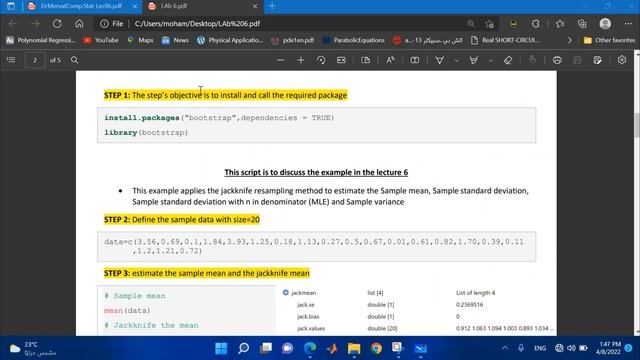Add this page to favorites

click(x=490, y=24)
